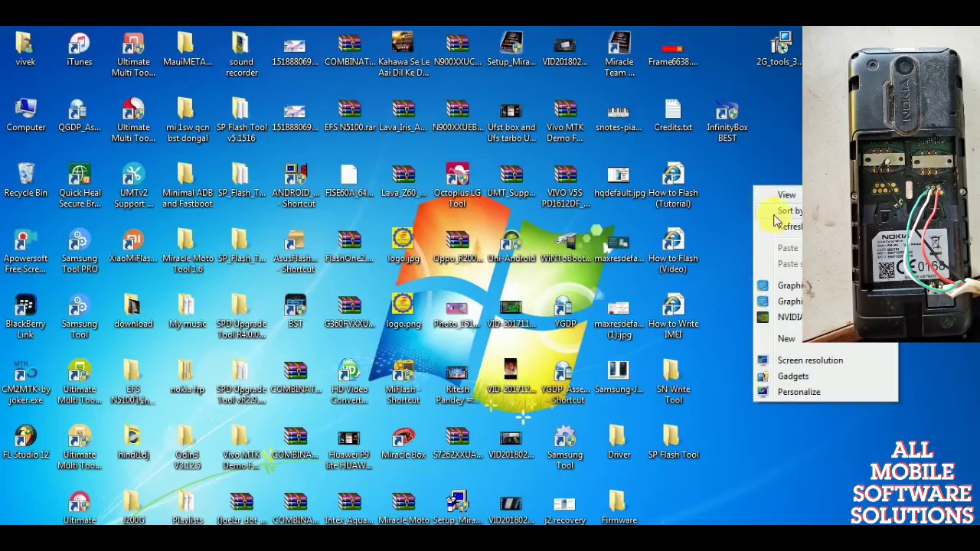Open the Recycle Bin
The image size is (980, 551).
coord(26,180)
